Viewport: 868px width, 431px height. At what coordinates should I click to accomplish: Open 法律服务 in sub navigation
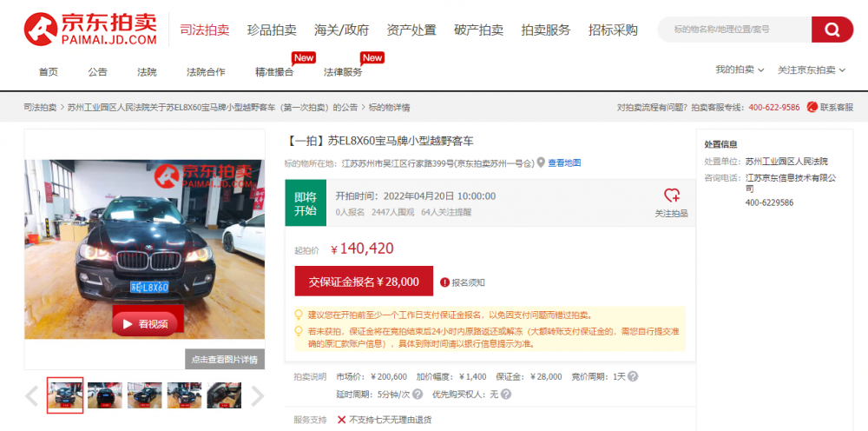(x=343, y=72)
